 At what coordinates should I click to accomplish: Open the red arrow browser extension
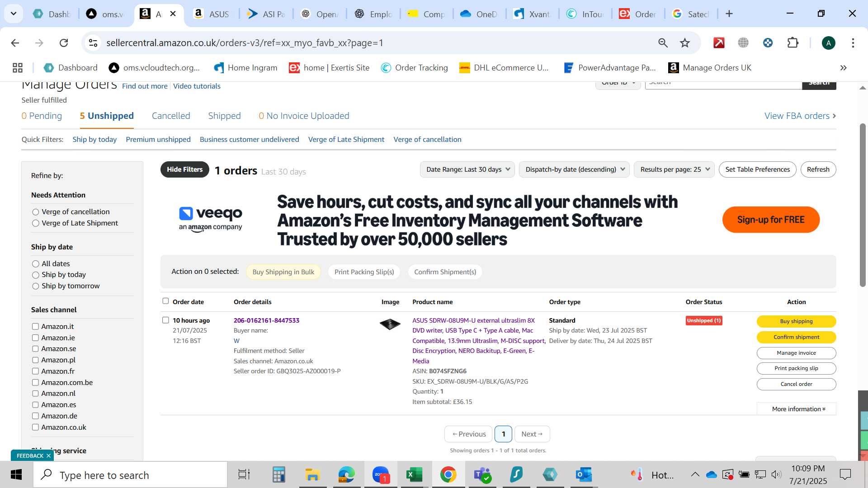click(719, 43)
